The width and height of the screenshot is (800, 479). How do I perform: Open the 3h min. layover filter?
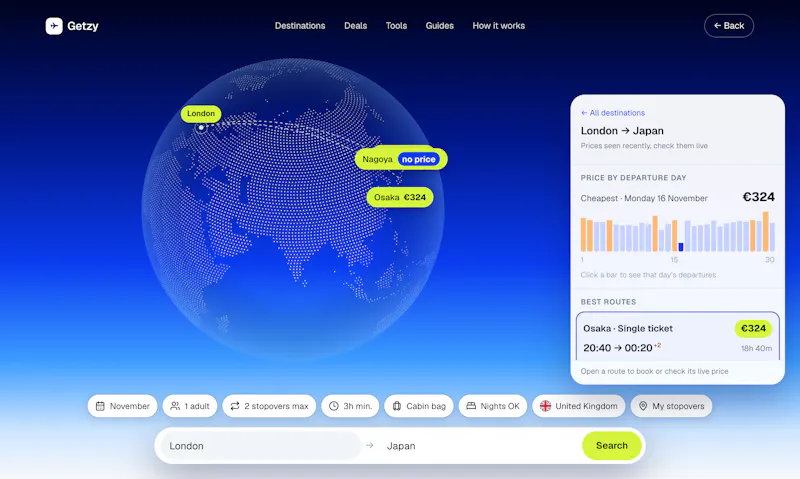click(350, 406)
